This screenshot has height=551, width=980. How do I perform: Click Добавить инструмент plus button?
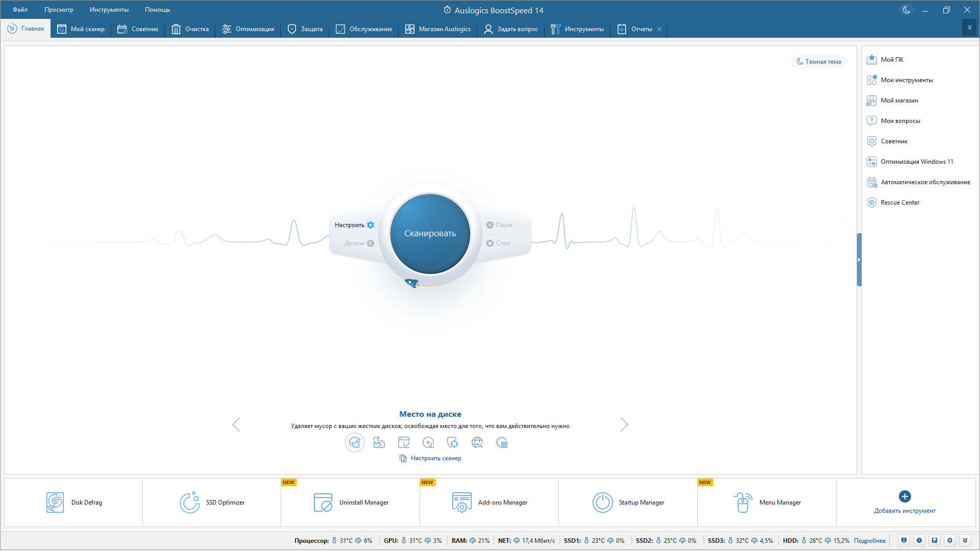[904, 496]
